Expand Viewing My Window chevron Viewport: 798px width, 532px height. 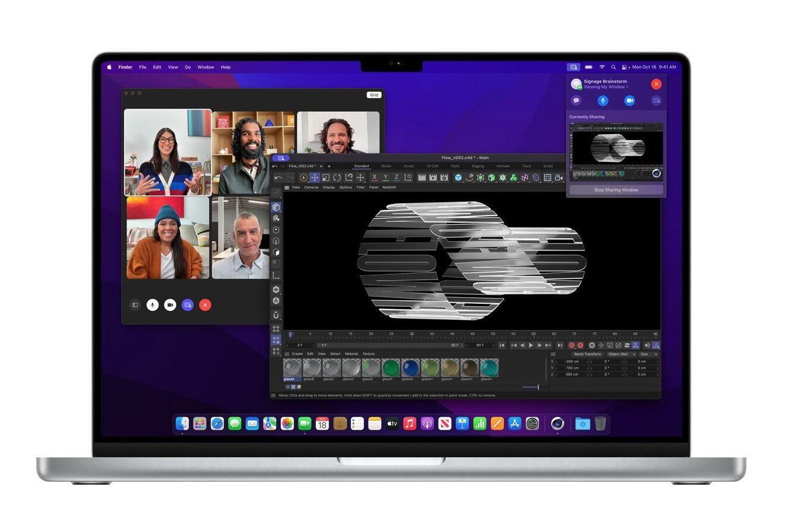(627, 87)
